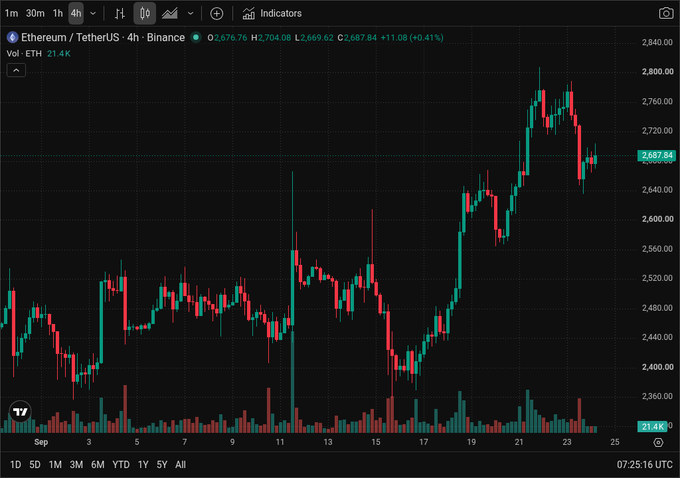The width and height of the screenshot is (680, 478).
Task: Click the Sep label on time axis
Action: (x=41, y=442)
